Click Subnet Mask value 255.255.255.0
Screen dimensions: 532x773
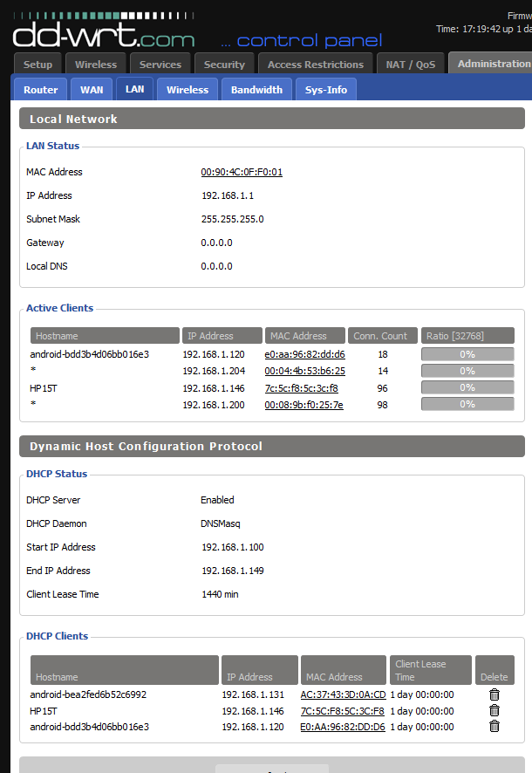pyautogui.click(x=233, y=219)
